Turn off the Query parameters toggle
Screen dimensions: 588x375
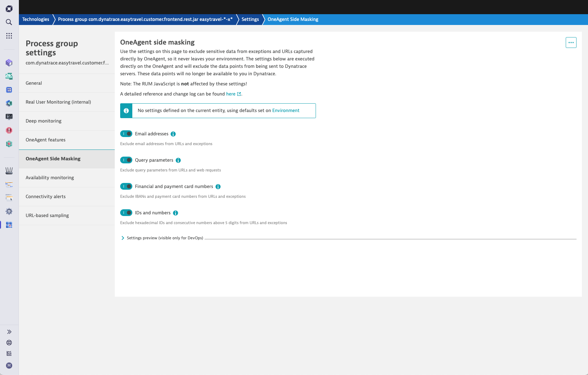pyautogui.click(x=126, y=160)
